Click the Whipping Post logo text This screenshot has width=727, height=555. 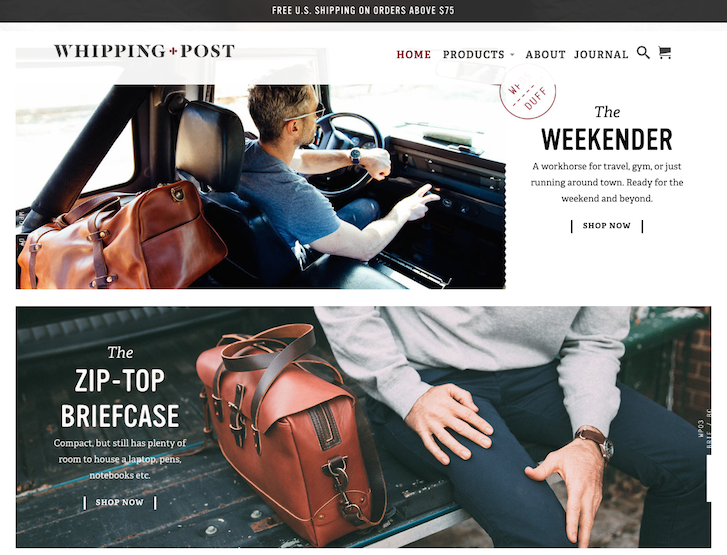coord(144,51)
